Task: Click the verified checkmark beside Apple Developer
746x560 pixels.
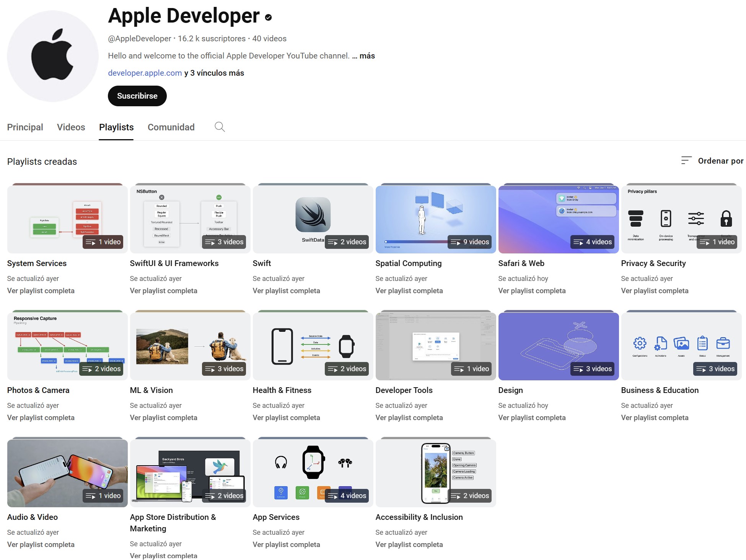Action: tap(269, 17)
